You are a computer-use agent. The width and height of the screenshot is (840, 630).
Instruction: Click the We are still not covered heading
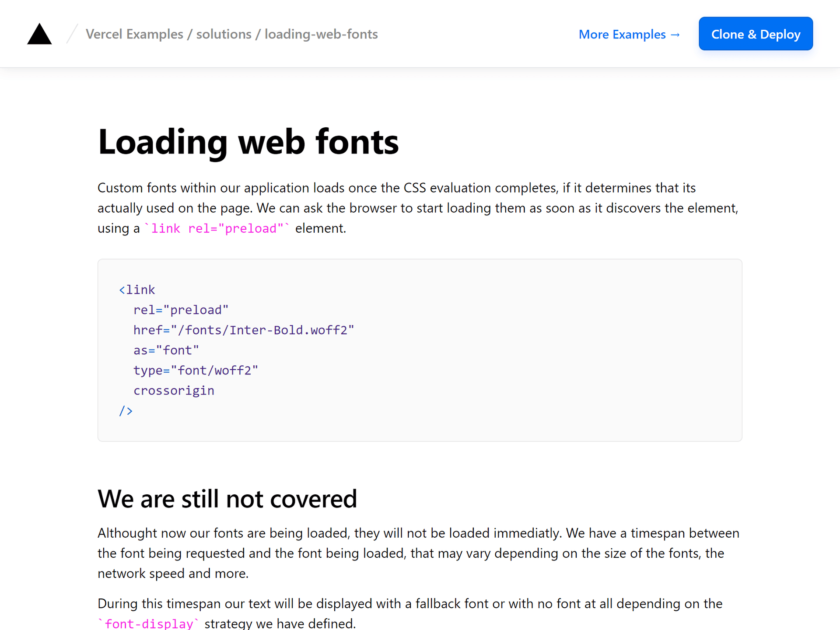(x=227, y=498)
